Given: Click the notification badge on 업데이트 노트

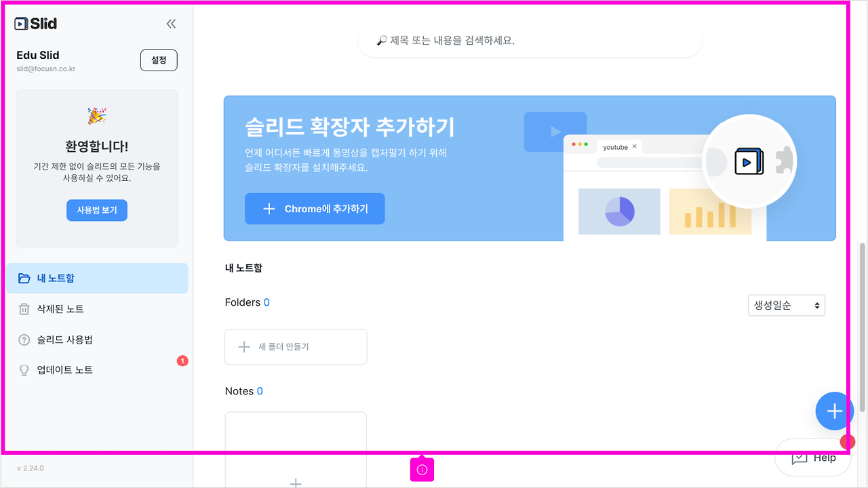Looking at the screenshot, I should [x=182, y=361].
